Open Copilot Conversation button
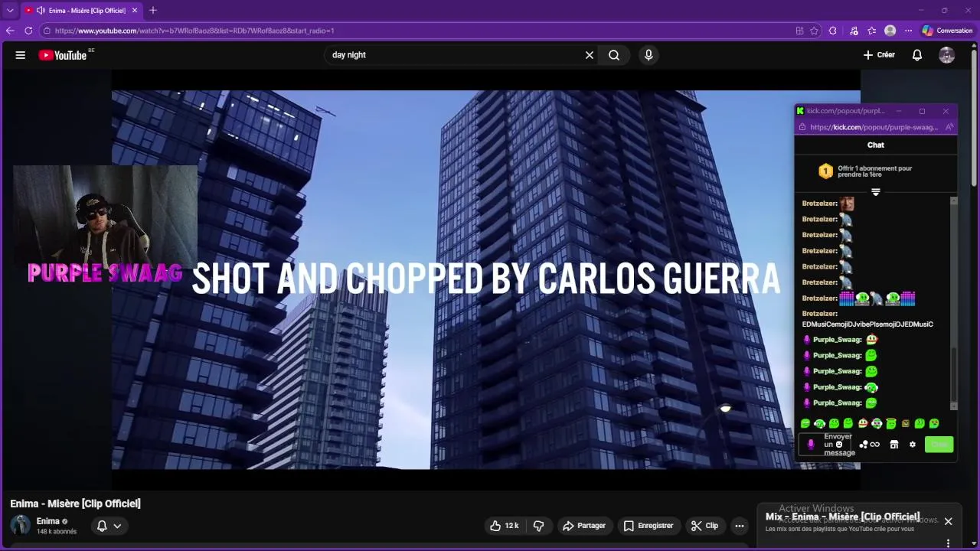The height and width of the screenshot is (551, 980). (x=947, y=31)
